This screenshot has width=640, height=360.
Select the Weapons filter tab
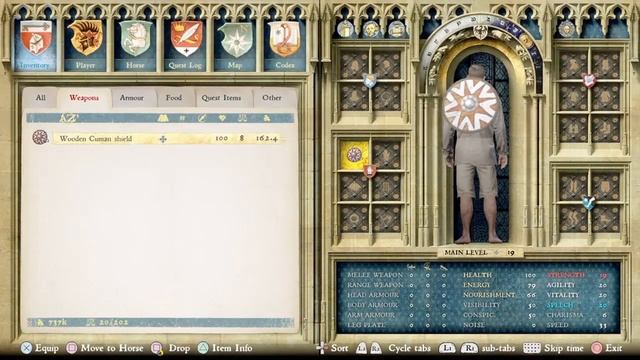[84, 98]
